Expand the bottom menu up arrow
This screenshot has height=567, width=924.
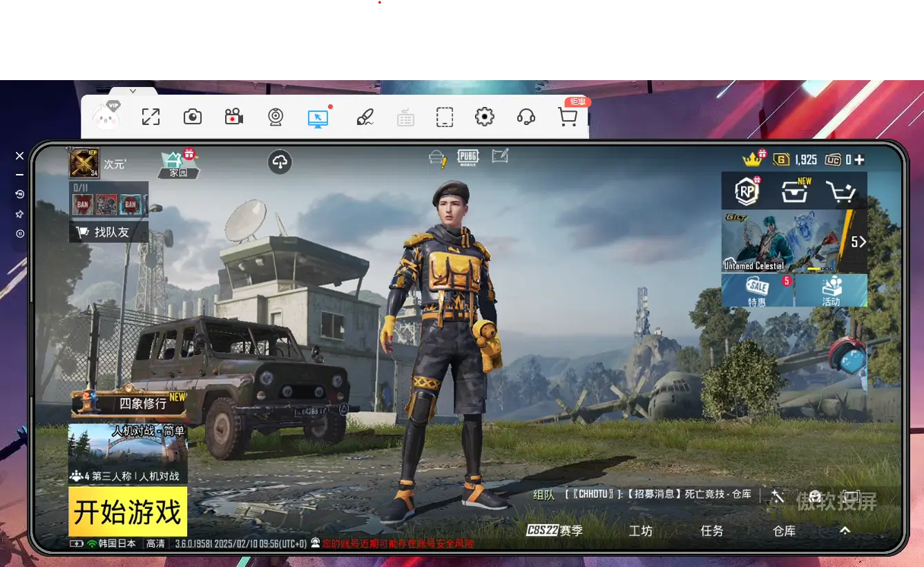[x=845, y=530]
